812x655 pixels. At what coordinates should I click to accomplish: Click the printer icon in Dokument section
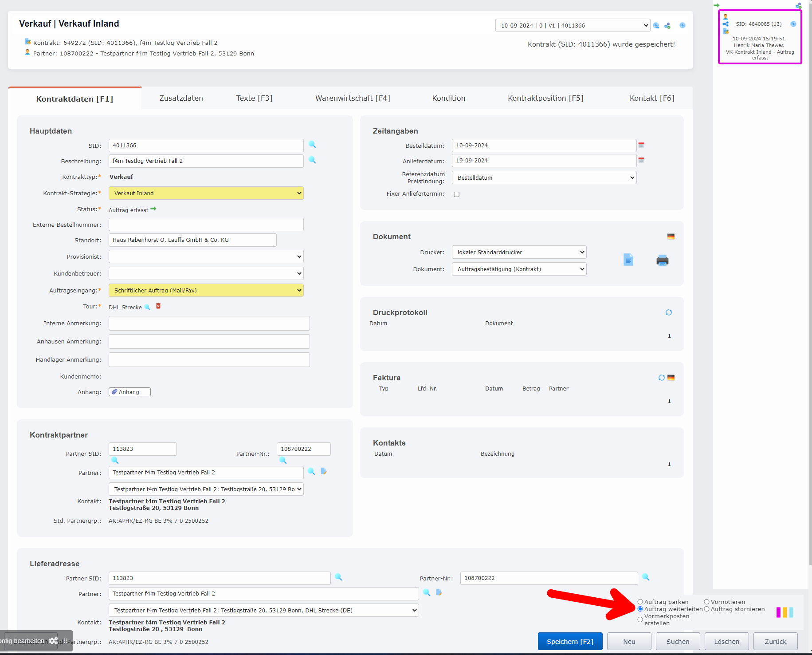(x=662, y=260)
